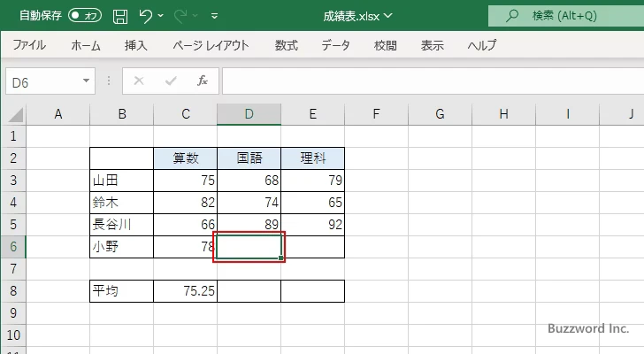Click the 鈴木 name cell
Screen dimensions: 644x354
[x=121, y=203]
